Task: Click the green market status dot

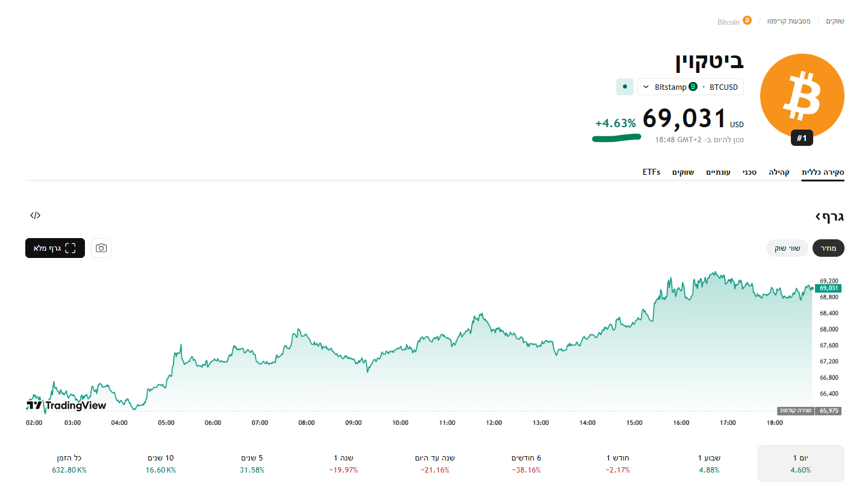Action: 625,87
